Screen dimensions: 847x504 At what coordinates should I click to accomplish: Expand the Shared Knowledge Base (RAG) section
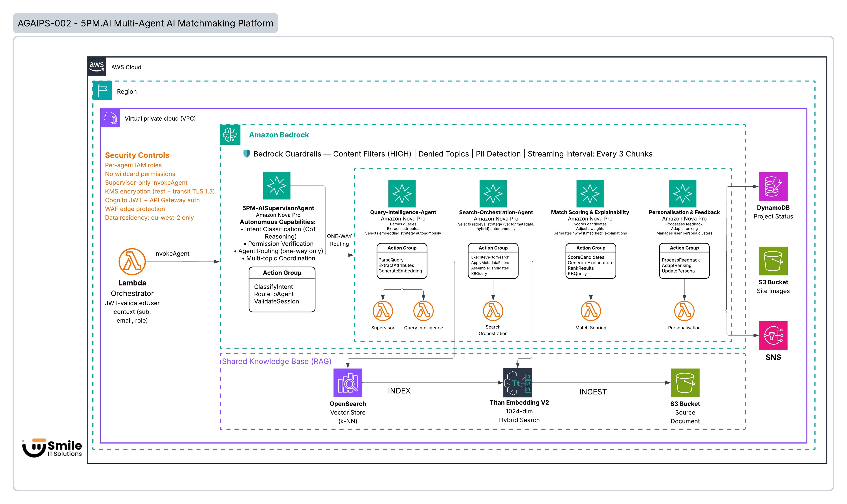276,361
